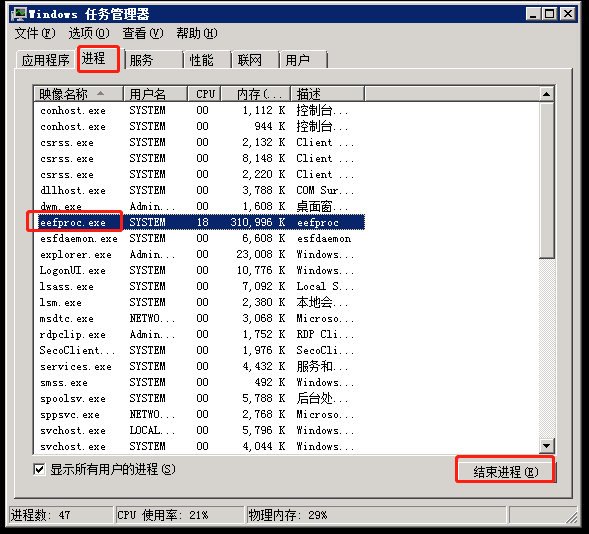Click the scrollbar down arrow
589x534 pixels.
click(547, 446)
